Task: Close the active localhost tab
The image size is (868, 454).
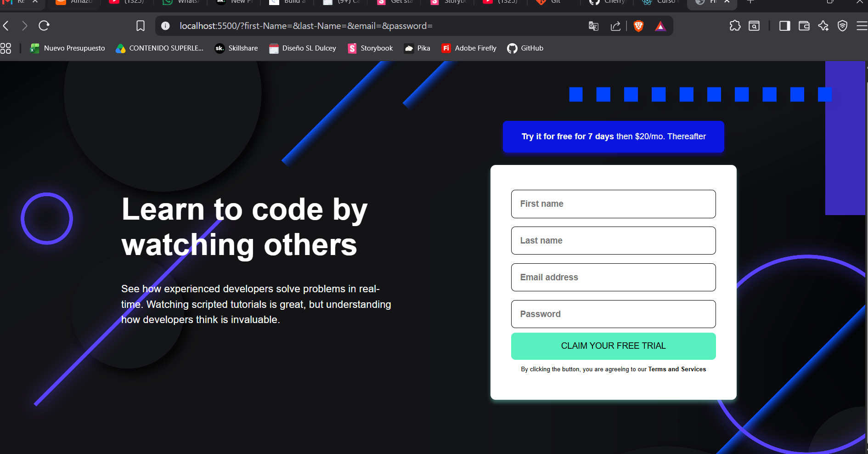Action: 727,2
